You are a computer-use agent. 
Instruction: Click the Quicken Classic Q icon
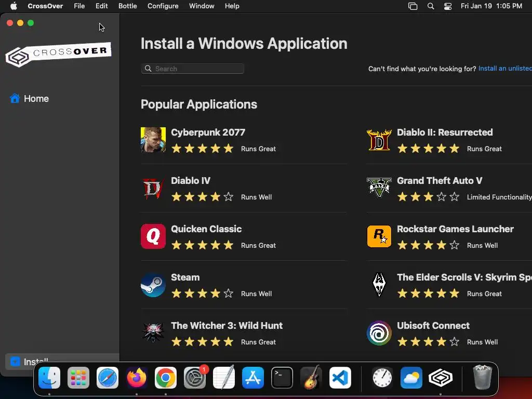(153, 236)
